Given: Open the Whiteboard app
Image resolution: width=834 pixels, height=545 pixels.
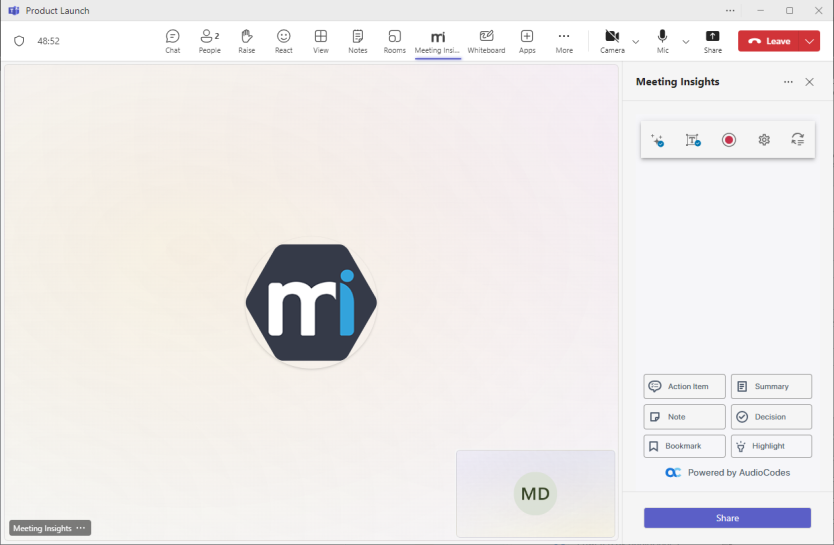Looking at the screenshot, I should (x=486, y=41).
